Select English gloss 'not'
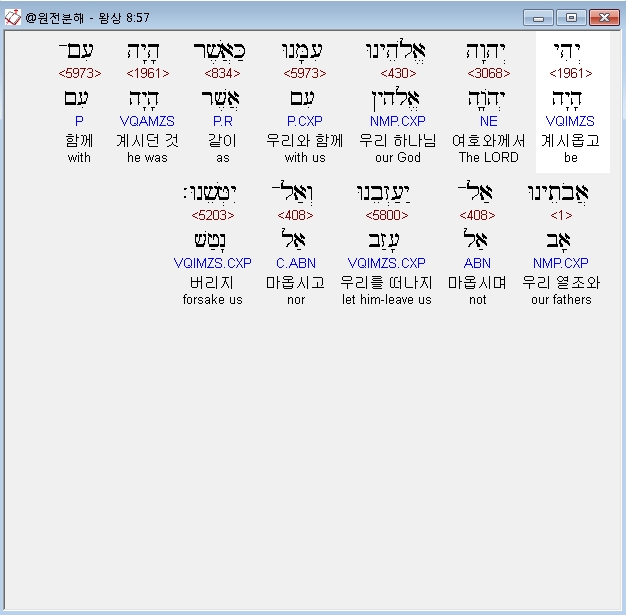 (477, 300)
